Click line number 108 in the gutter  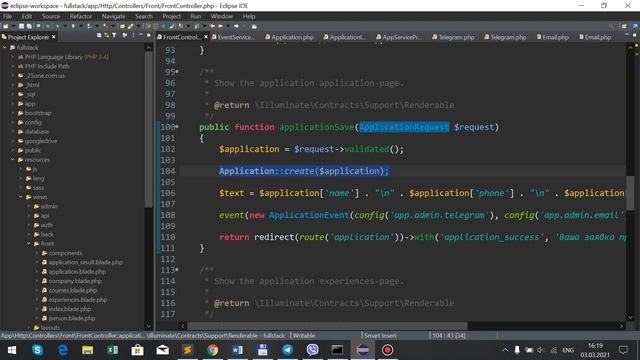(x=168, y=215)
